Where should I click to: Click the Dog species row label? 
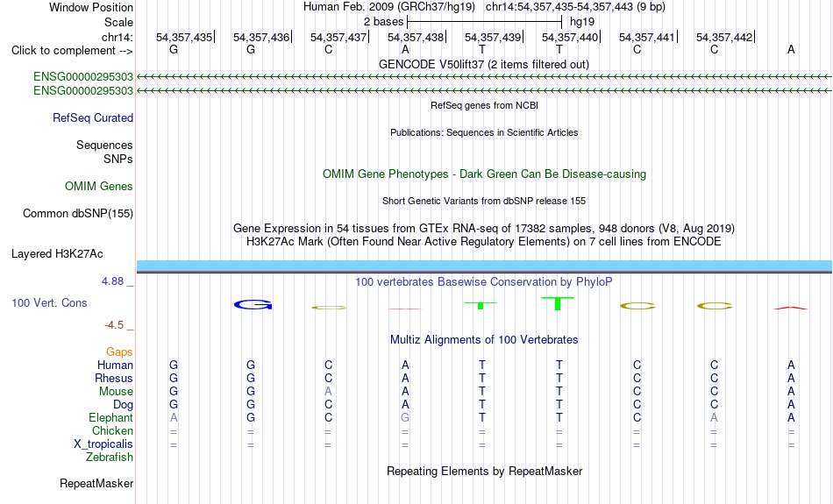pos(124,405)
